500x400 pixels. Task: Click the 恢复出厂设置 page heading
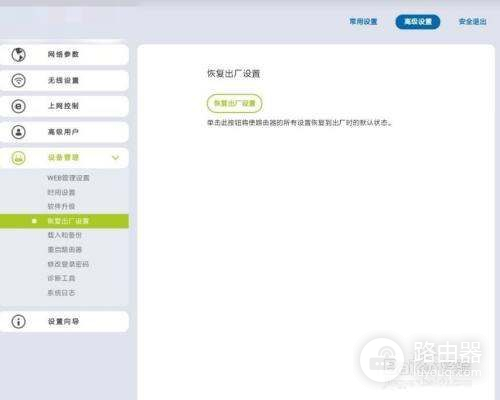(233, 74)
